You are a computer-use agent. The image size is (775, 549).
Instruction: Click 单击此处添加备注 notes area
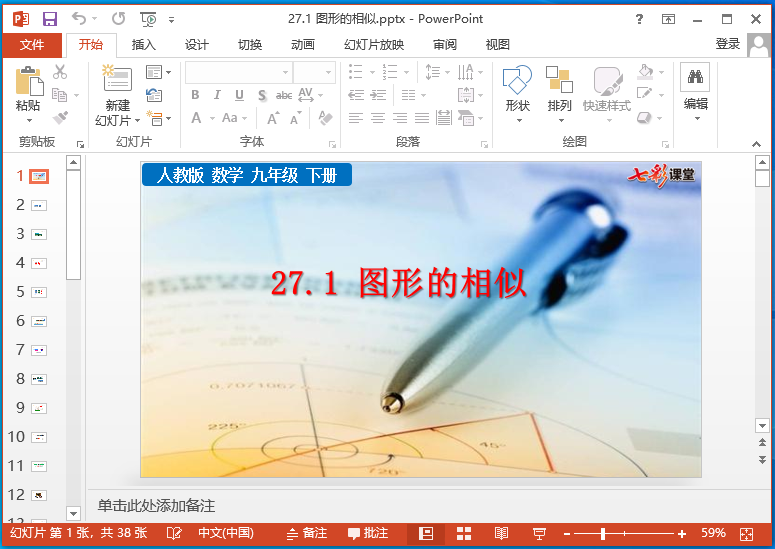tap(156, 506)
